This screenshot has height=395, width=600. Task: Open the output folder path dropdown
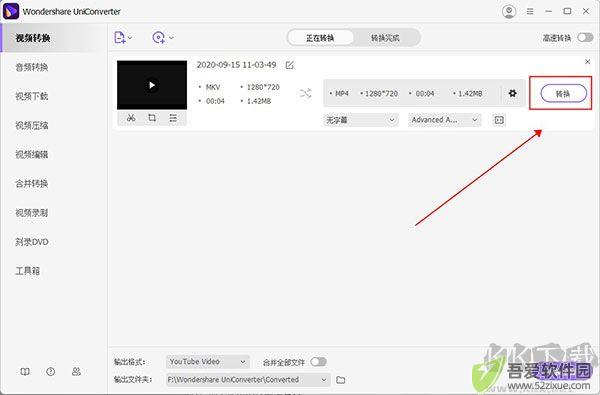(248, 380)
